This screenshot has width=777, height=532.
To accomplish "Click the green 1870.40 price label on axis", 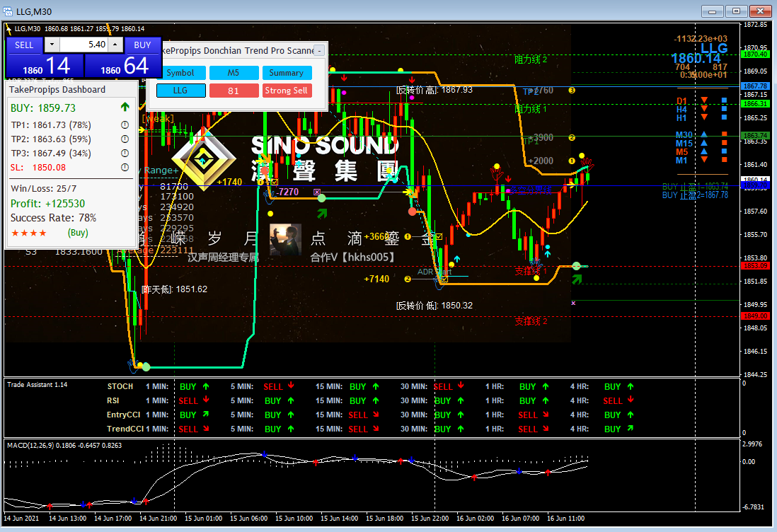I will 754,54.
